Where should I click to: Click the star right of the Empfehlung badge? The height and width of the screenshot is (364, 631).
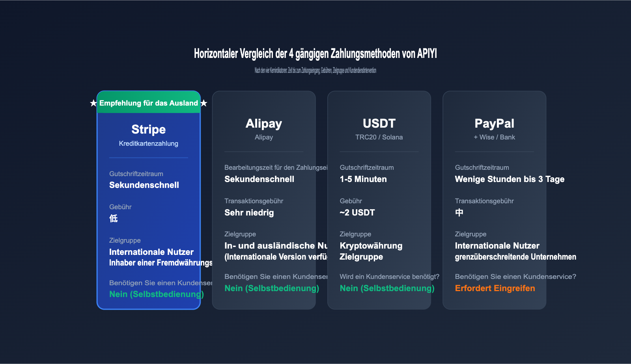(x=203, y=103)
